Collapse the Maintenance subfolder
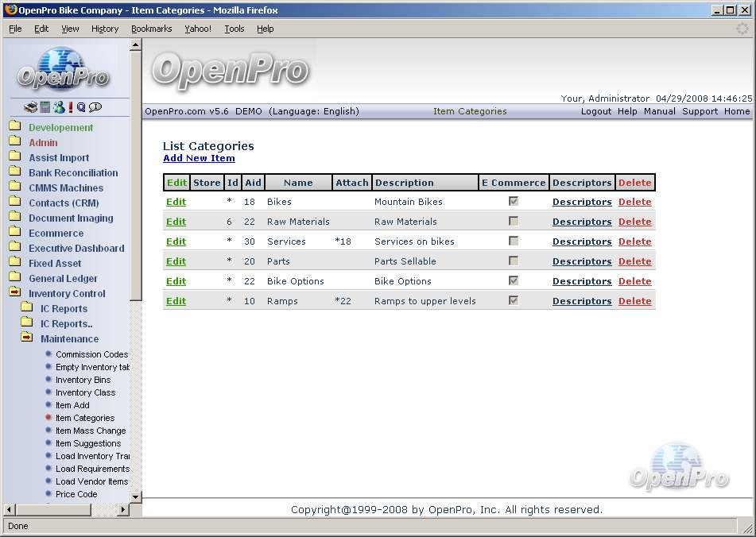 point(26,338)
